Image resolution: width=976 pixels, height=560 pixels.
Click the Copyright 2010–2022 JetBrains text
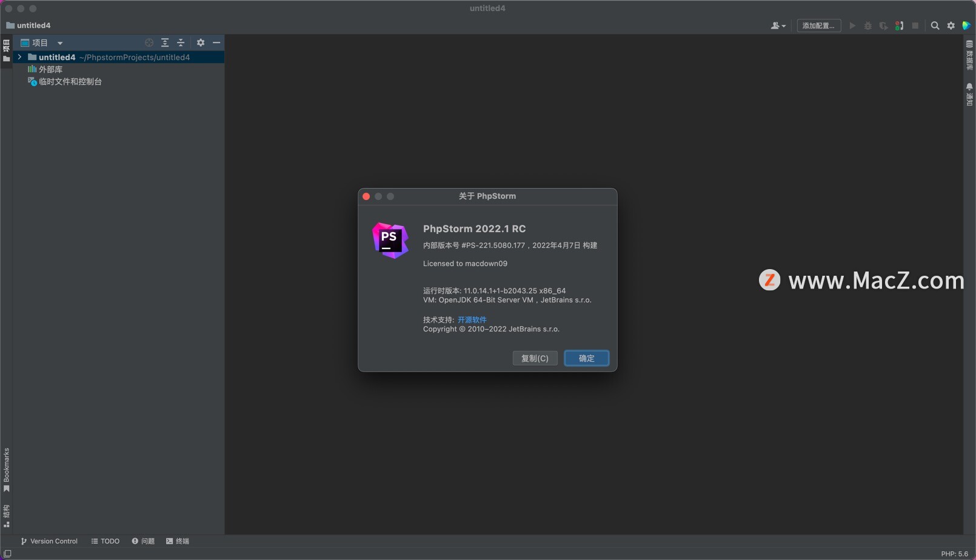492,329
